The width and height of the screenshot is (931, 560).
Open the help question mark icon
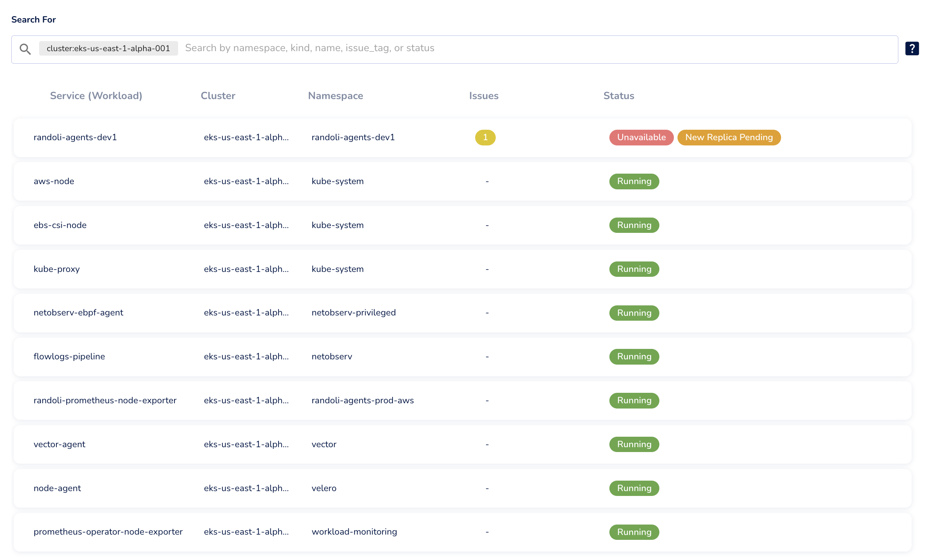912,48
